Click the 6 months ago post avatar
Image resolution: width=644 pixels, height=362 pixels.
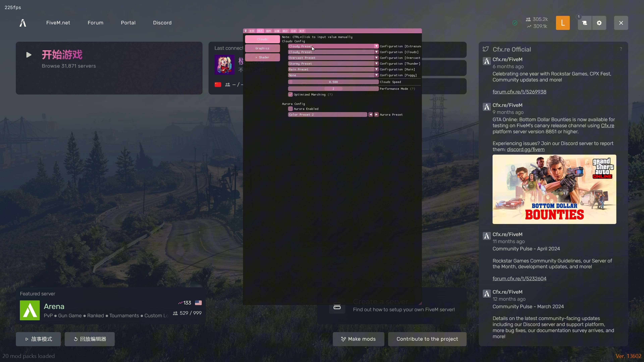487,61
